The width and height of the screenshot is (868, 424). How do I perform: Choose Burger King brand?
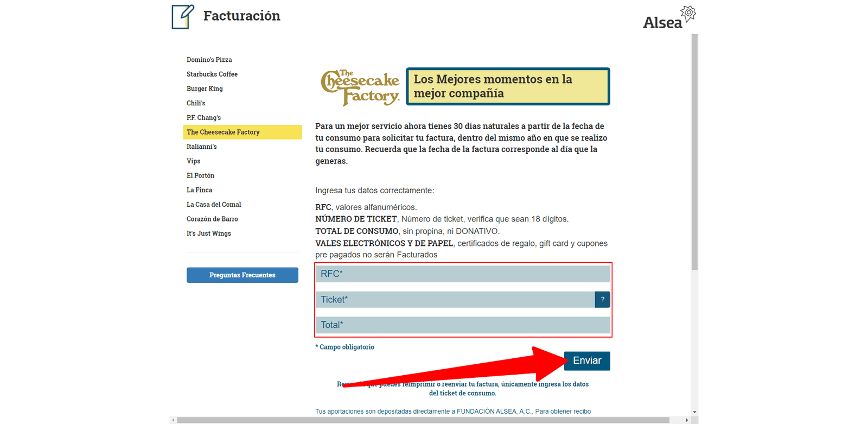click(205, 88)
